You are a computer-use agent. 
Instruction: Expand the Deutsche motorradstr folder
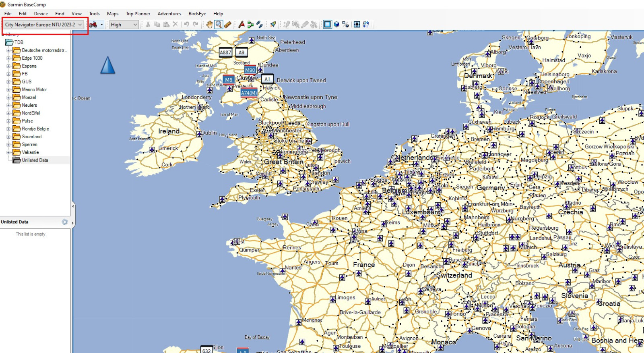[x=8, y=50]
